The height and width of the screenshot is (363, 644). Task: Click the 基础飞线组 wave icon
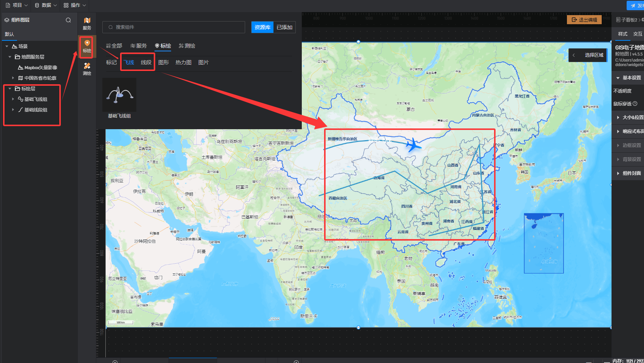(x=20, y=99)
